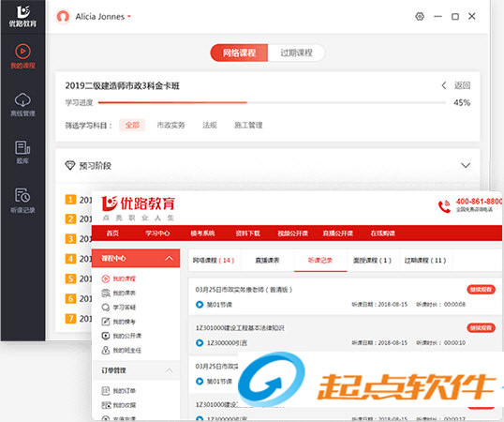Play 第01节课 in 00:00:08 record row
Screen dimensions: 504x422
coord(200,304)
